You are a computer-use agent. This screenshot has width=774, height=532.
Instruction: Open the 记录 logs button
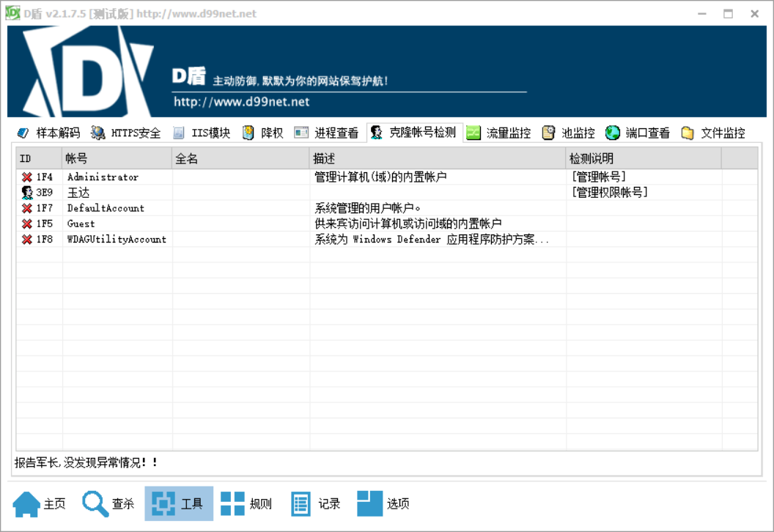315,504
